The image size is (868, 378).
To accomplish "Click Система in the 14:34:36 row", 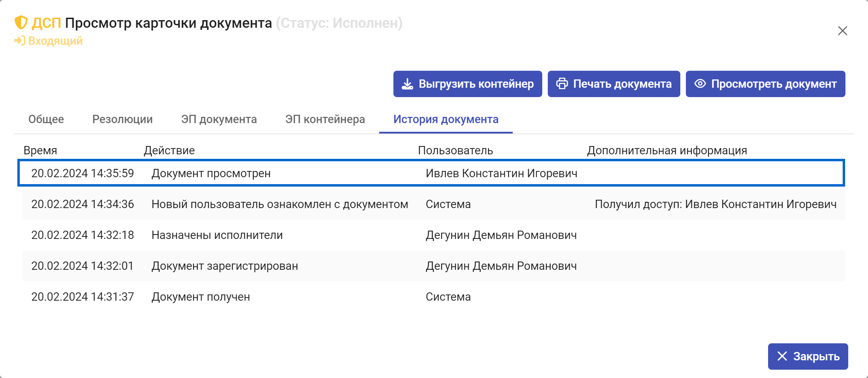I will [x=448, y=204].
